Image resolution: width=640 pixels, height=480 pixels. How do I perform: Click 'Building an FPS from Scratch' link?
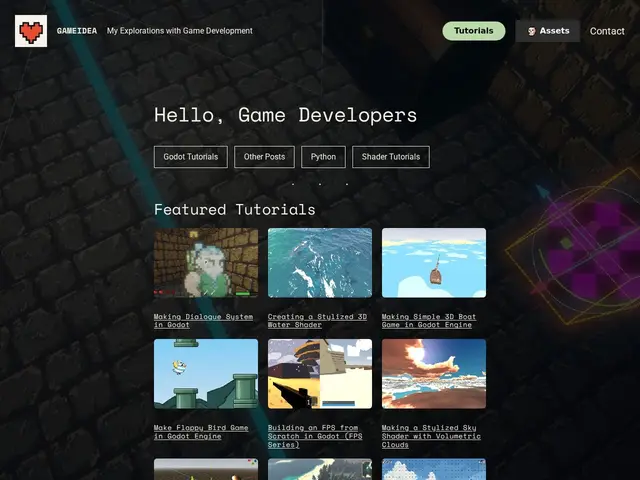[x=315, y=436]
